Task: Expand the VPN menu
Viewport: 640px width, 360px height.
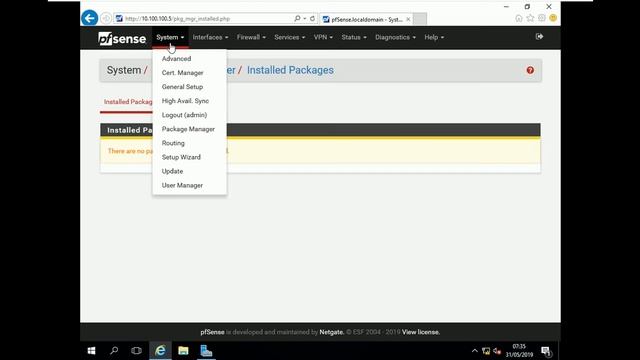Action: point(323,37)
